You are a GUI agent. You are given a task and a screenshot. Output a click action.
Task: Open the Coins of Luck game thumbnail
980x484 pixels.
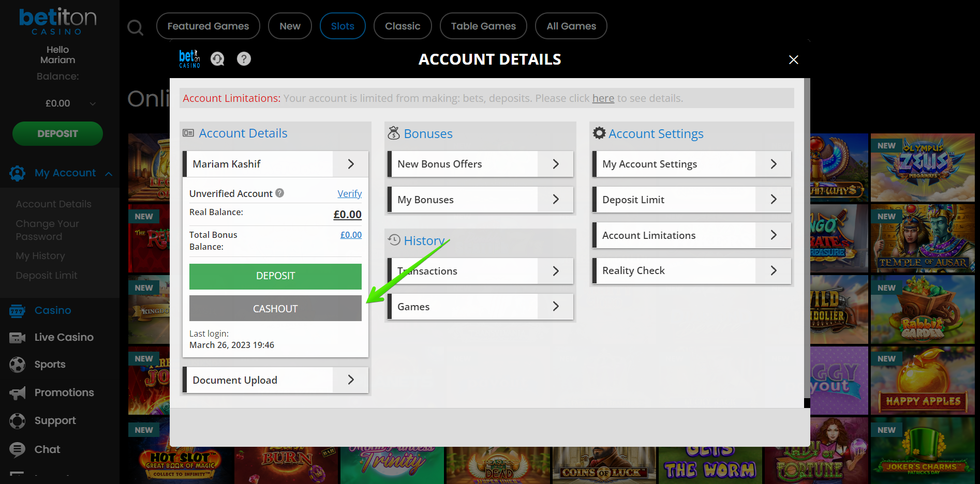[604, 465]
